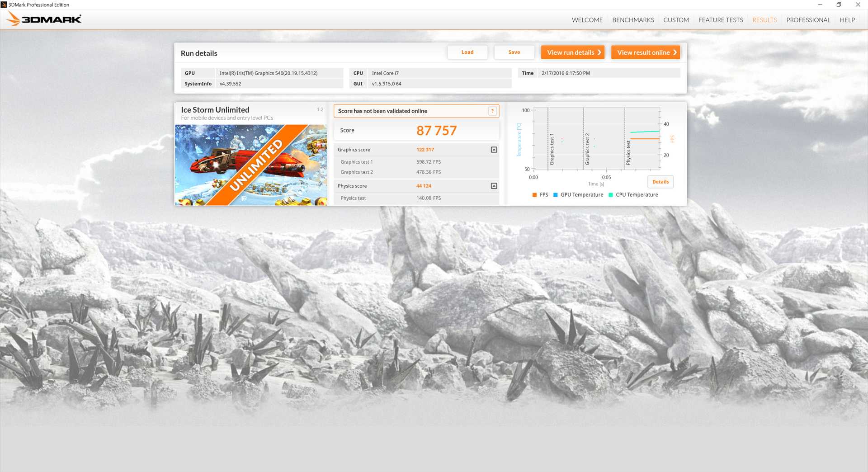Click the CPU Temperature teal legend swatch
The width and height of the screenshot is (868, 472).
pos(611,195)
